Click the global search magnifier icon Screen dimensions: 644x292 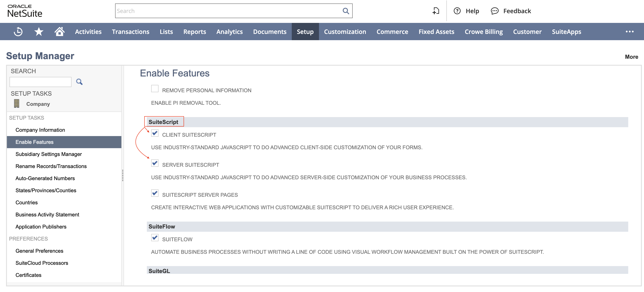tap(346, 11)
